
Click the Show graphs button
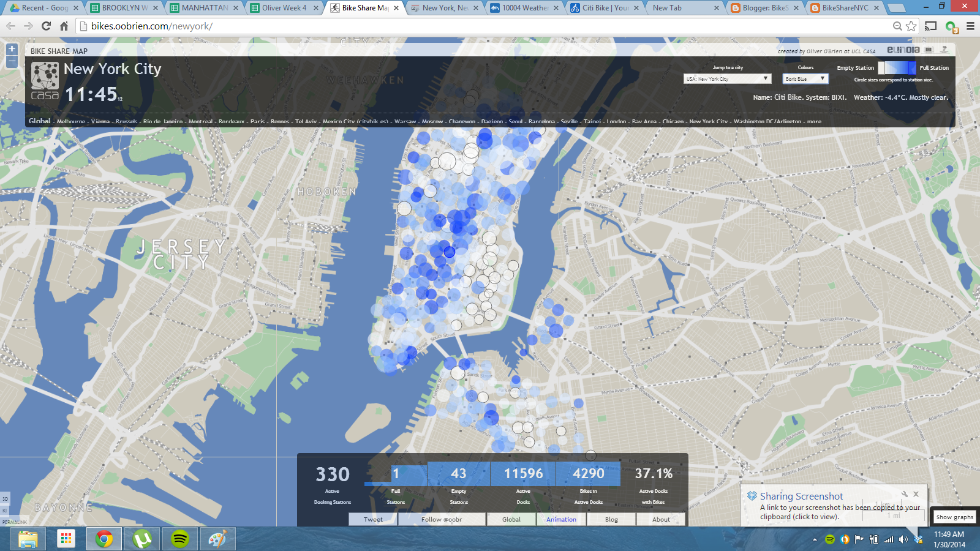[x=954, y=517]
